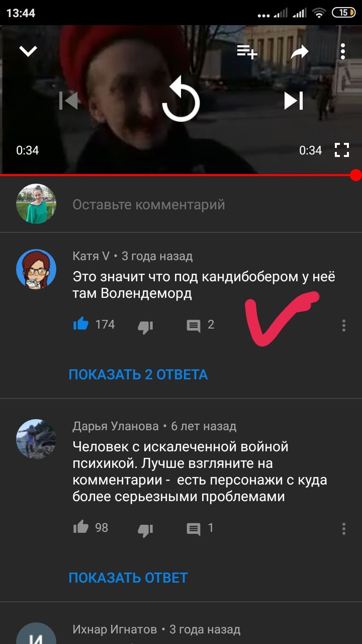This screenshot has height=644, width=362.
Task: Enter fullscreen mode icon
Action: pyautogui.click(x=342, y=150)
